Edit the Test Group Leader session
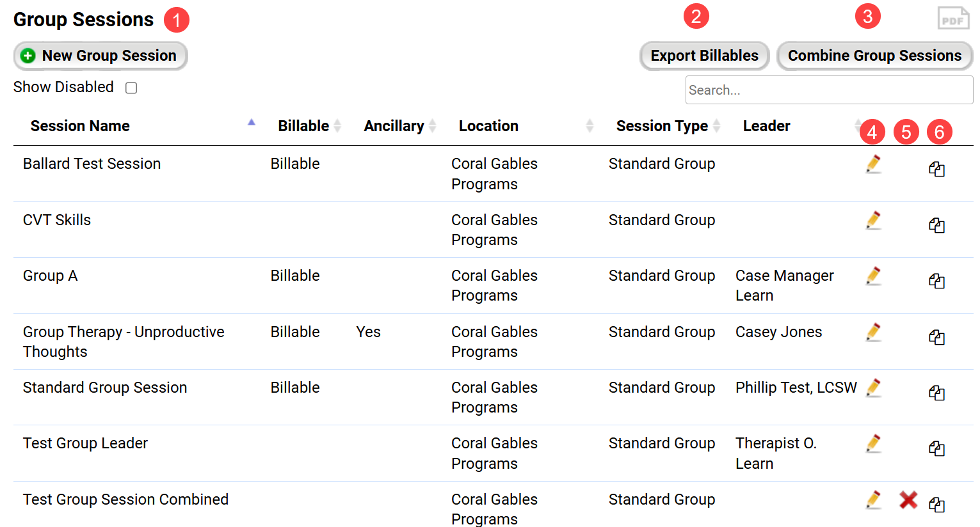The height and width of the screenshot is (527, 980). [x=873, y=444]
